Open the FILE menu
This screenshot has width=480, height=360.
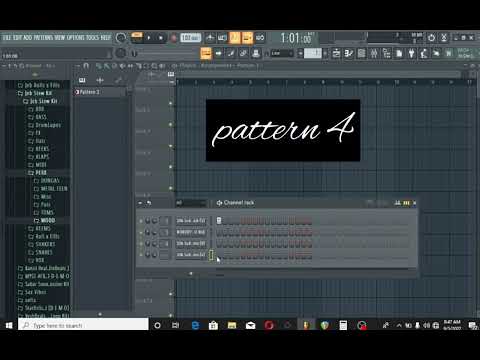(7, 38)
